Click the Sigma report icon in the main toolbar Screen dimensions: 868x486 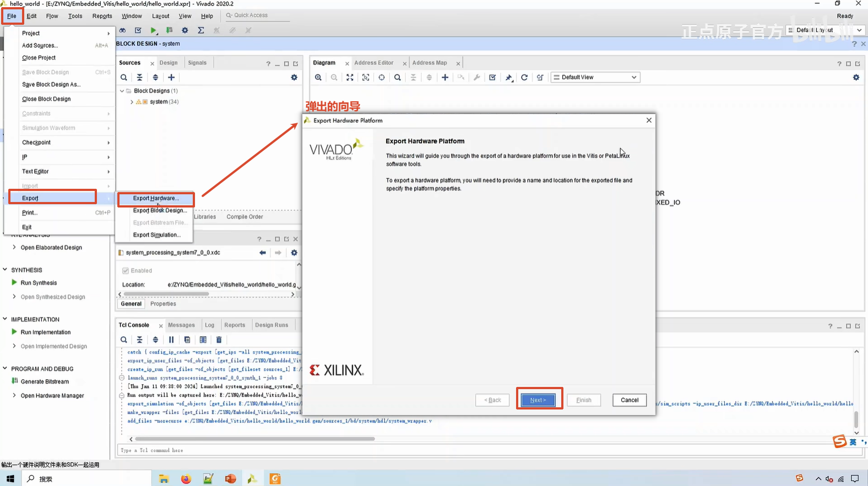coord(201,30)
